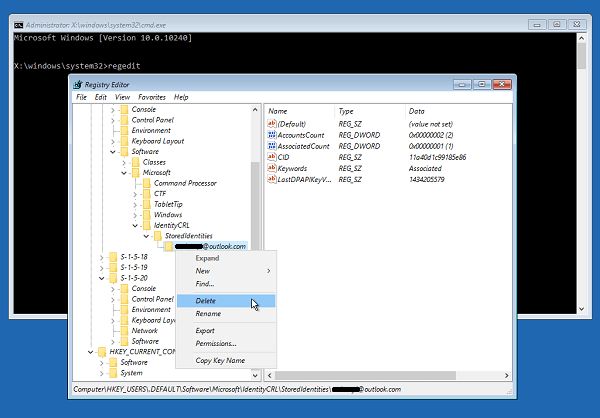The image size is (600, 418).
Task: Expand the S-1-5-18 tree node
Action: tap(101, 257)
